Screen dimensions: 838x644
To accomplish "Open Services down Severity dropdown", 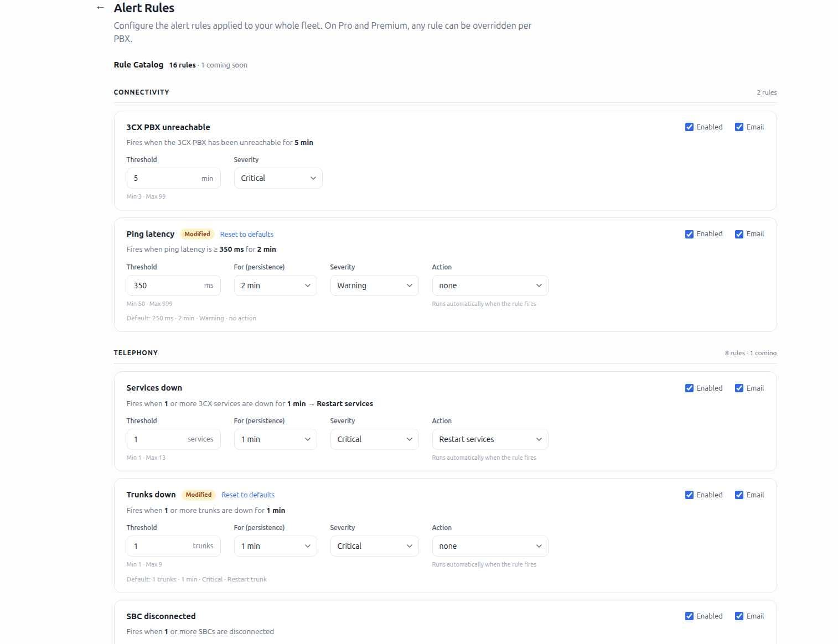I will tap(374, 439).
